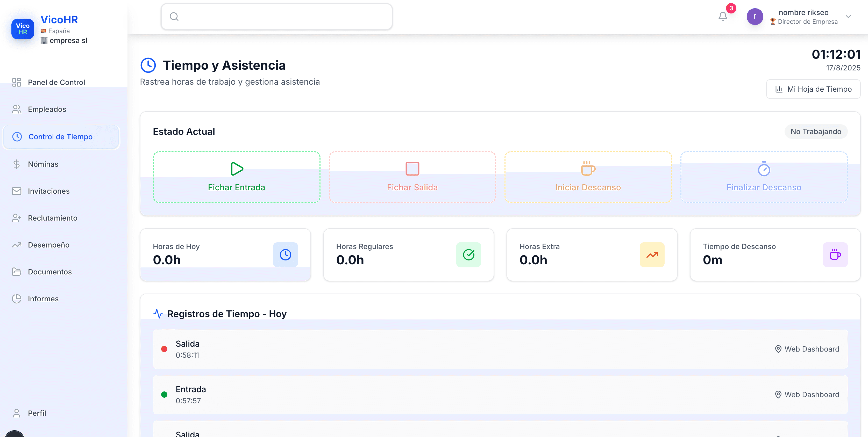The width and height of the screenshot is (868, 437).
Task: Click the blue stopwatch icon
Action: click(x=764, y=169)
